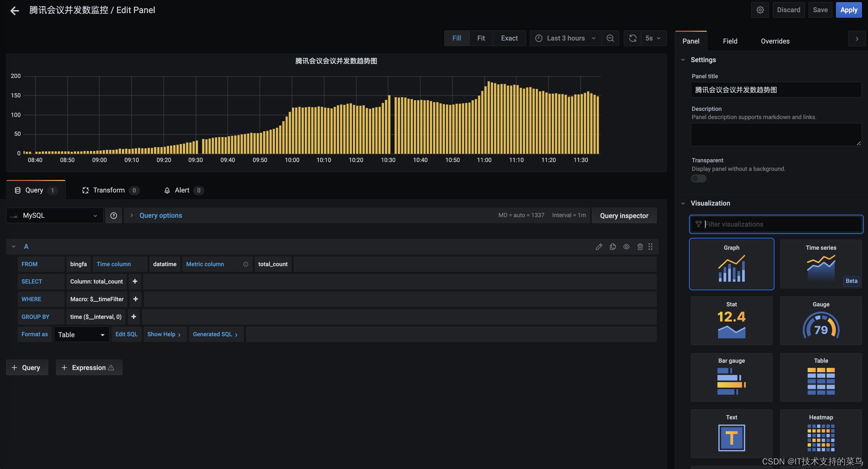Open the 5s refresh interval dropdown

tap(653, 38)
